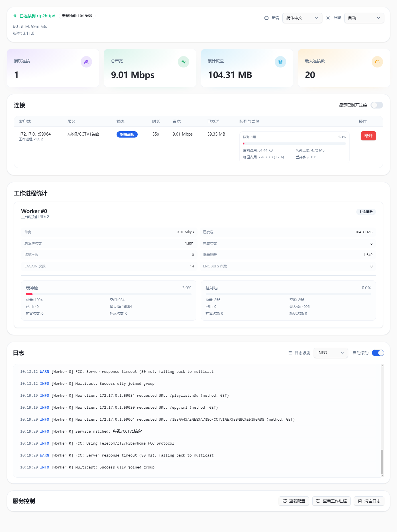Open the 自动 appearance dropdown
This screenshot has height=532, width=397.
pos(364,18)
